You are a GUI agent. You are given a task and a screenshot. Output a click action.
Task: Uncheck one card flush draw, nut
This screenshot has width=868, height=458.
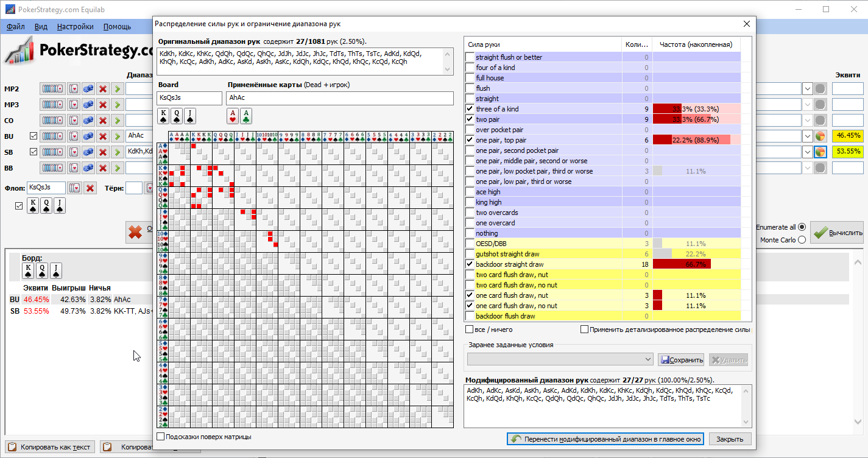coord(469,295)
